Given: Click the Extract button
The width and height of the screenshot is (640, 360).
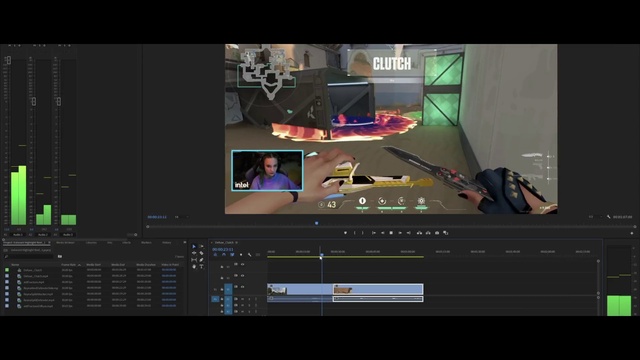Looking at the screenshot, I should pyautogui.click(x=428, y=233).
